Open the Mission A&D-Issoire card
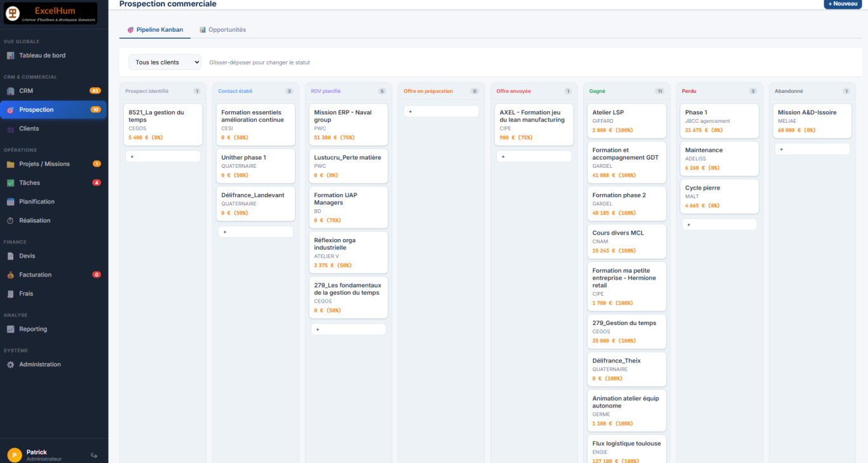Image resolution: width=868 pixels, height=463 pixels. pyautogui.click(x=812, y=121)
